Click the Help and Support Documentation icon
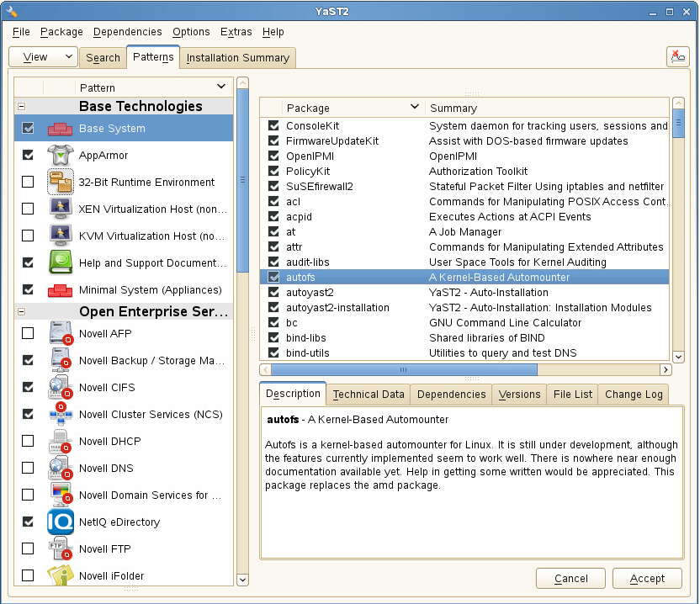Screen dimensions: 700x604 [x=61, y=263]
